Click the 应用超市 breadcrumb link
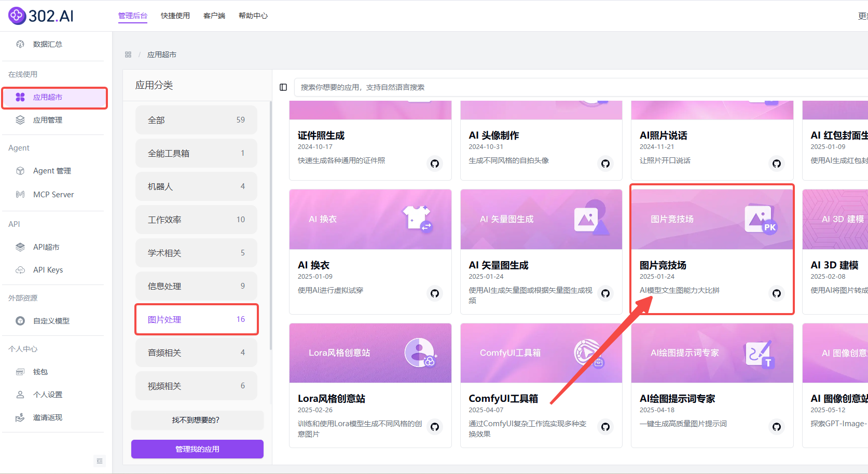The image size is (868, 474). (x=162, y=55)
